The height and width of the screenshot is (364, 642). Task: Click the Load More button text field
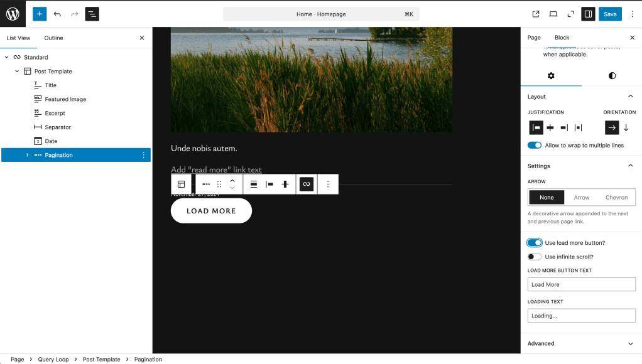(581, 284)
